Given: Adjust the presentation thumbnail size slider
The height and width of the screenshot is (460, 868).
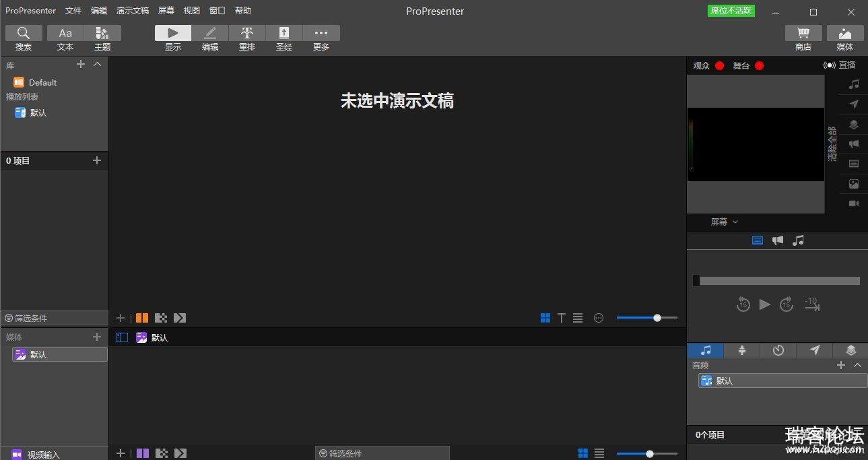Looking at the screenshot, I should (x=646, y=318).
